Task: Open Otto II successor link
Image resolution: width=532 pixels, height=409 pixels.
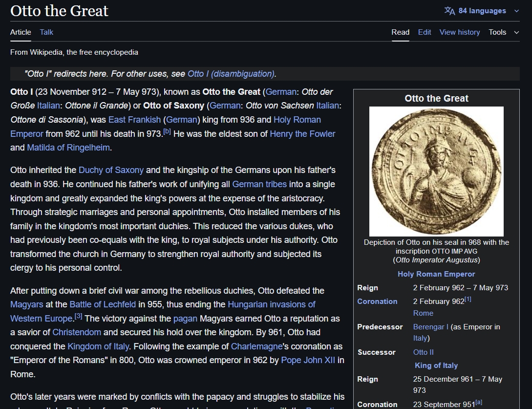Action: [x=423, y=352]
